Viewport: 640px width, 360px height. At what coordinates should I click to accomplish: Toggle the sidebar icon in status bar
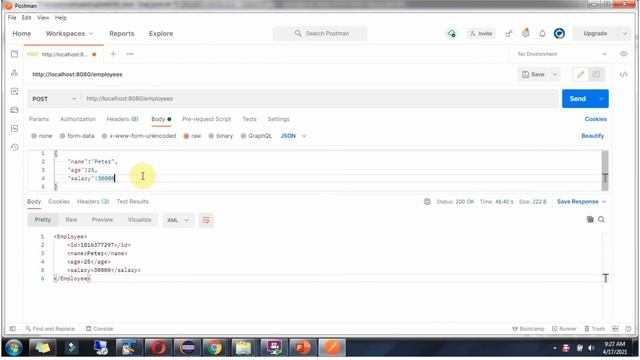pyautogui.click(x=13, y=329)
